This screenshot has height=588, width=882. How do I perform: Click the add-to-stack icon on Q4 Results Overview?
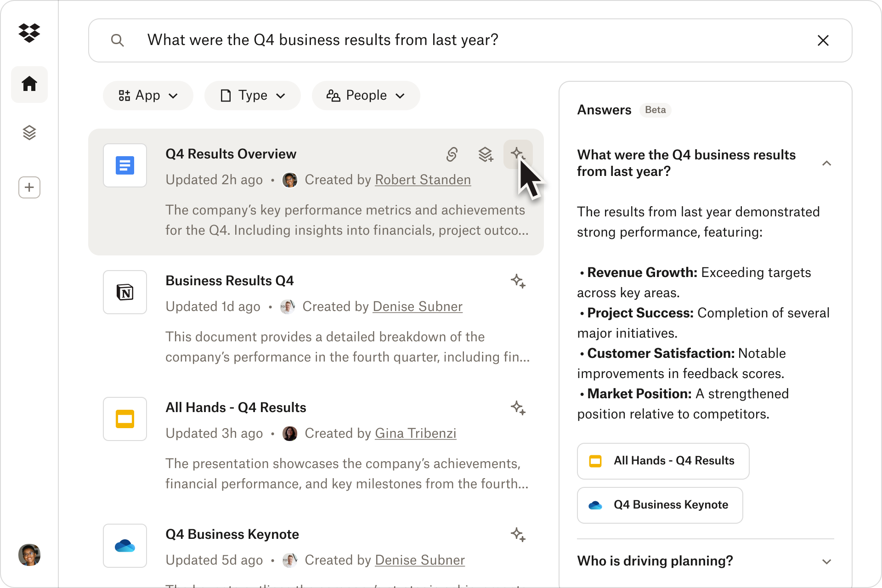tap(486, 155)
